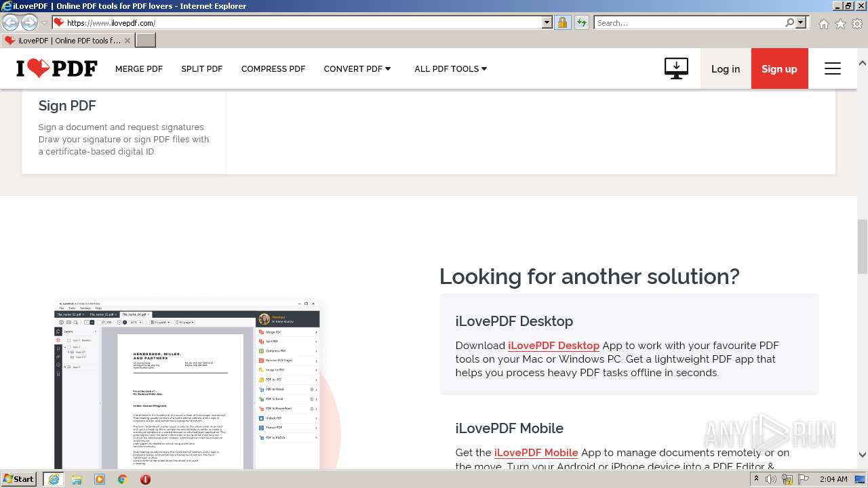Click Internet Explorer taskbar icon

click(x=53, y=479)
